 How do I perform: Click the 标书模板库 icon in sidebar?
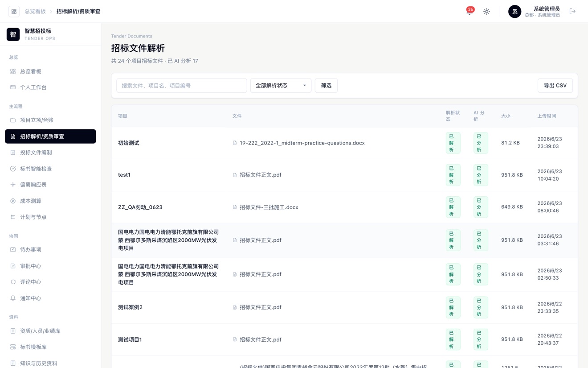[13, 347]
